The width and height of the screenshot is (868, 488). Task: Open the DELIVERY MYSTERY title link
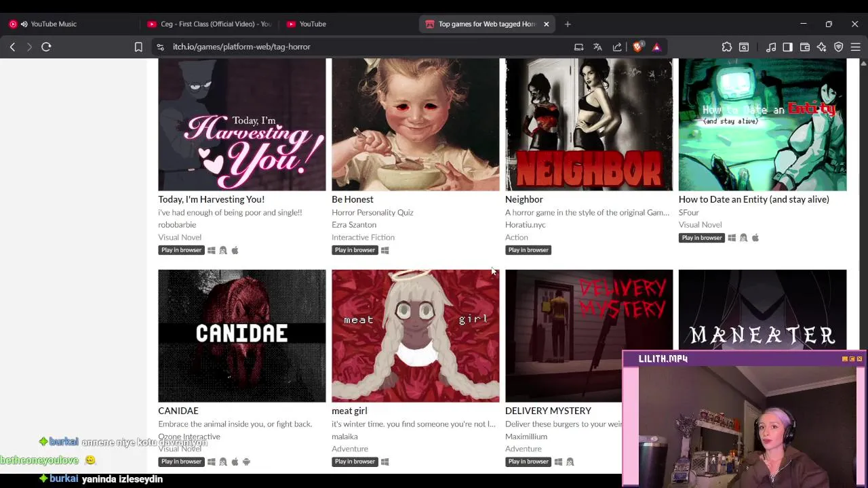(548, 411)
